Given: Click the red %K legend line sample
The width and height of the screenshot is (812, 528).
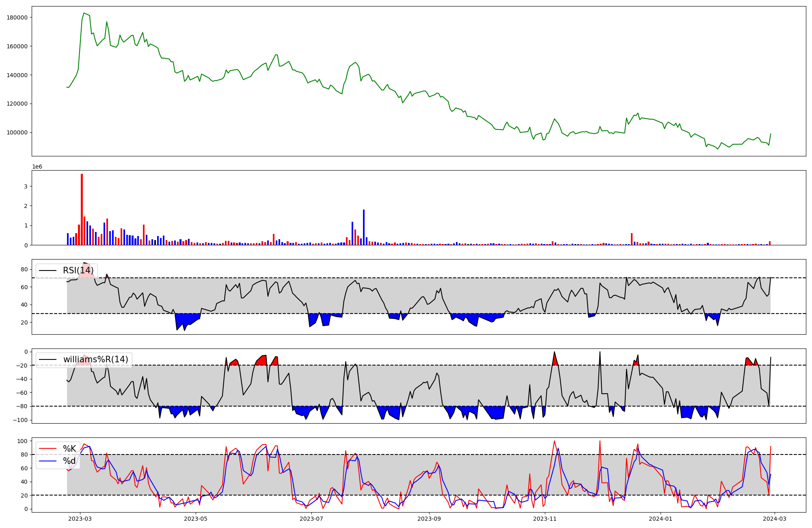Looking at the screenshot, I should pyautogui.click(x=47, y=449).
